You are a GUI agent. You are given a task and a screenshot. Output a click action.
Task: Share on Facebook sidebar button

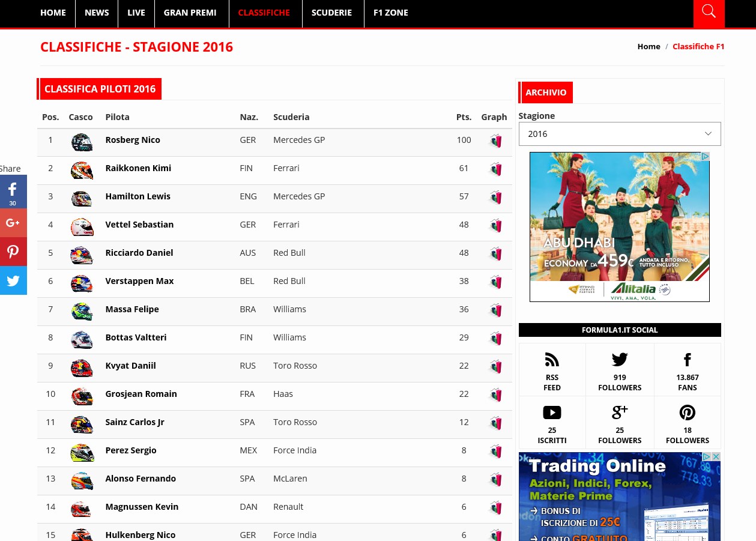tap(13, 192)
